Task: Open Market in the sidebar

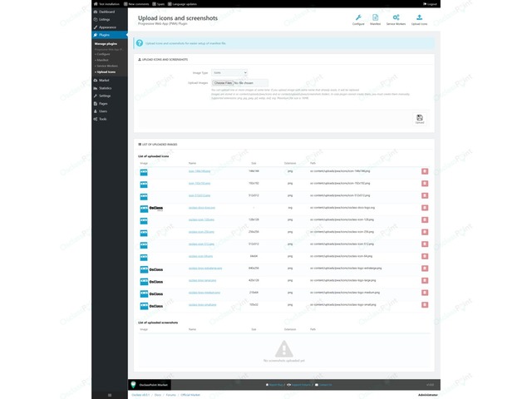Action: pos(104,81)
